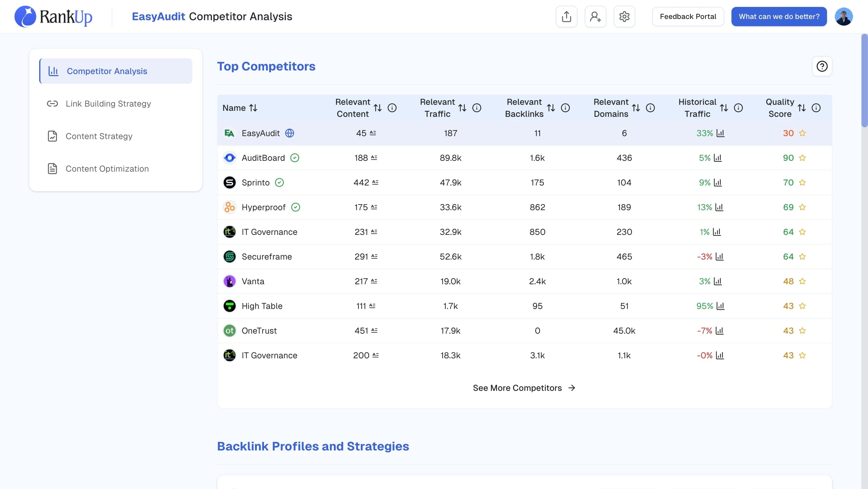Open EasyAudit historical traffic chart icon
This screenshot has width=868, height=489.
tap(720, 133)
